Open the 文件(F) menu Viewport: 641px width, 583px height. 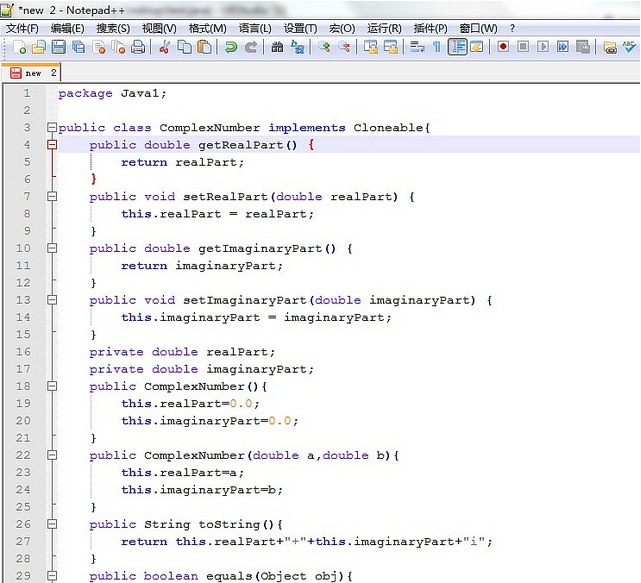[22, 28]
